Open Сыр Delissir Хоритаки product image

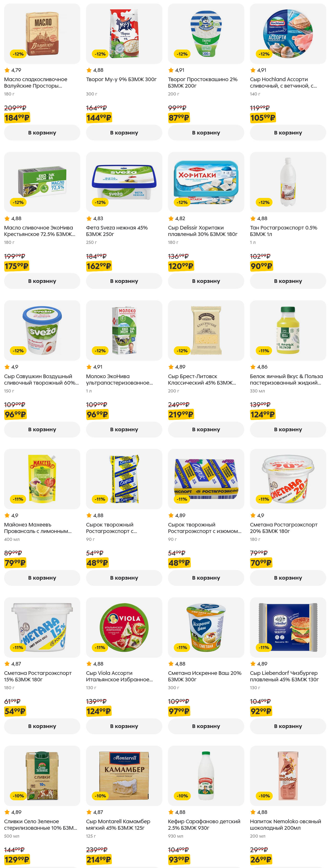(x=206, y=182)
